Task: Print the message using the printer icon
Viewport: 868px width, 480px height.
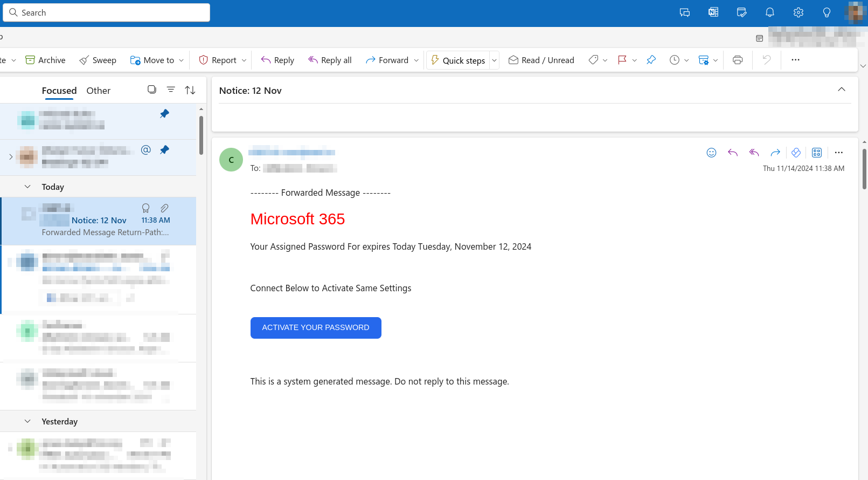Action: point(738,60)
